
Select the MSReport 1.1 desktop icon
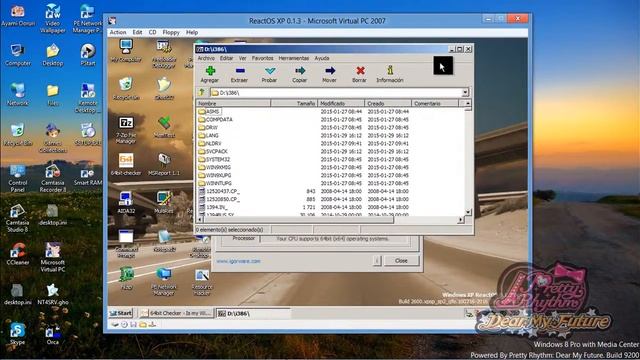coord(164,164)
